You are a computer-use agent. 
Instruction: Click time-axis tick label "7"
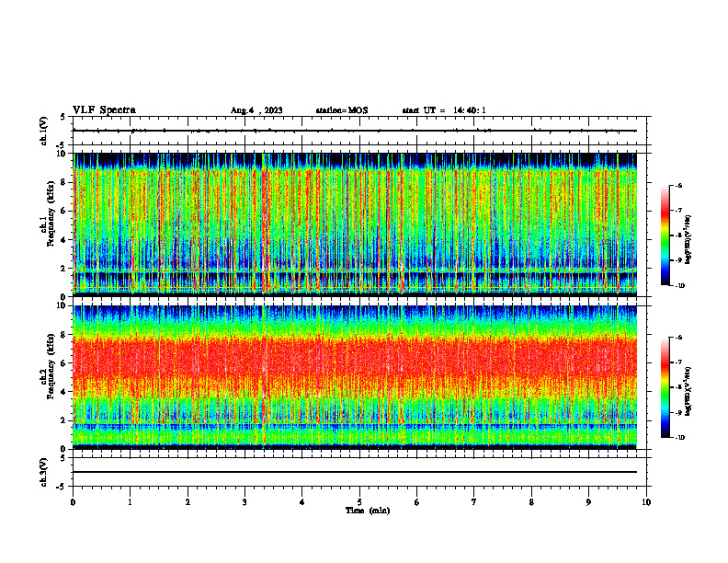pos(474,502)
